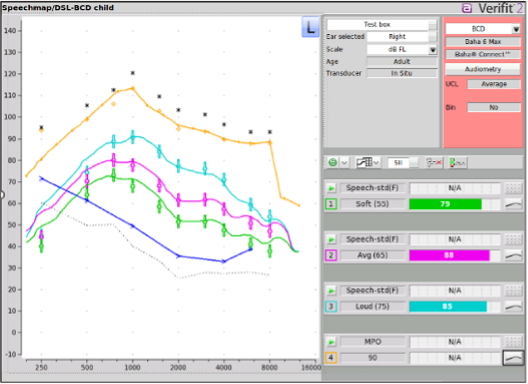528x384 pixels.
Task: Click the level indicator icon in toolbar
Action: click(x=457, y=163)
